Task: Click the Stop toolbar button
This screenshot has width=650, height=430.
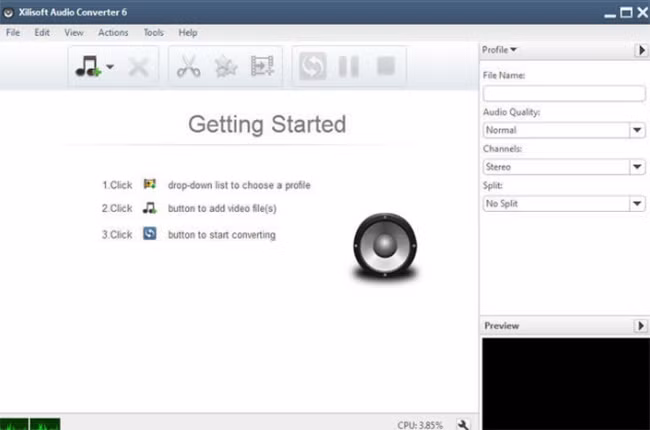Action: point(386,67)
